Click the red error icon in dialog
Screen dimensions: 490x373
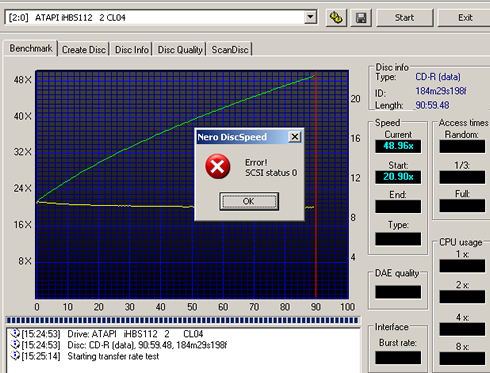click(218, 166)
